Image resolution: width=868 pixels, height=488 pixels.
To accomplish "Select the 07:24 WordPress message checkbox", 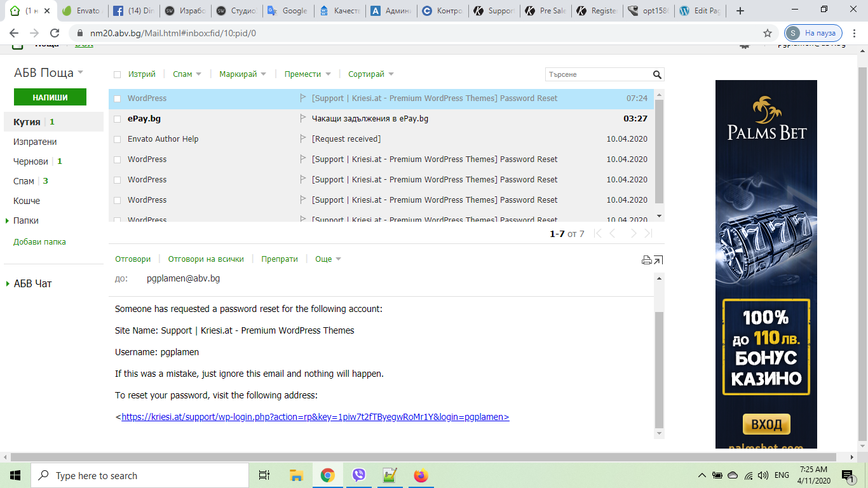I will coord(117,98).
